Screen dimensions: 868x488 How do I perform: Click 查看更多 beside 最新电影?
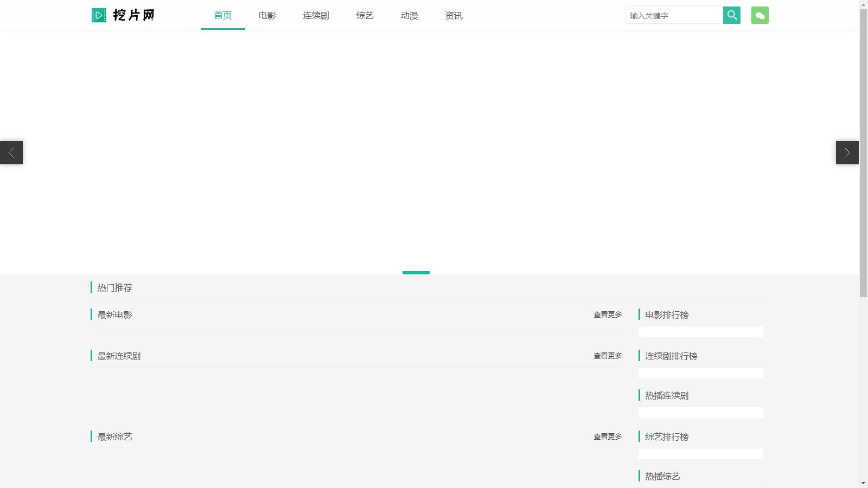tap(608, 314)
